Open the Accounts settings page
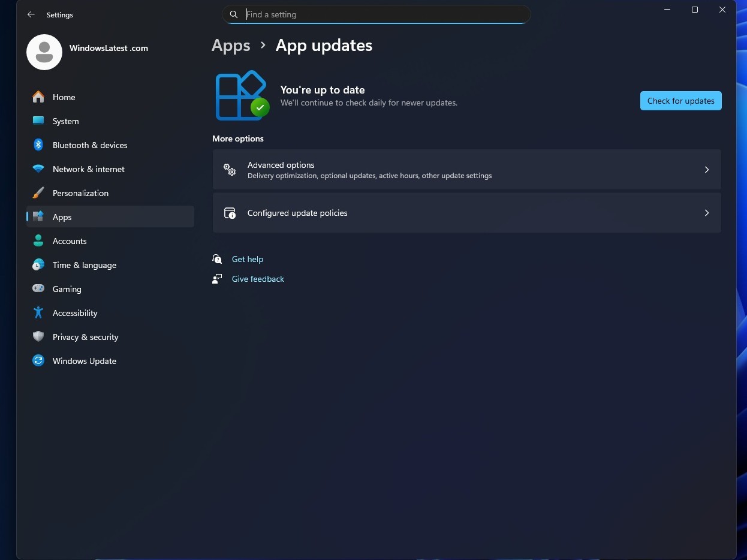 70,241
